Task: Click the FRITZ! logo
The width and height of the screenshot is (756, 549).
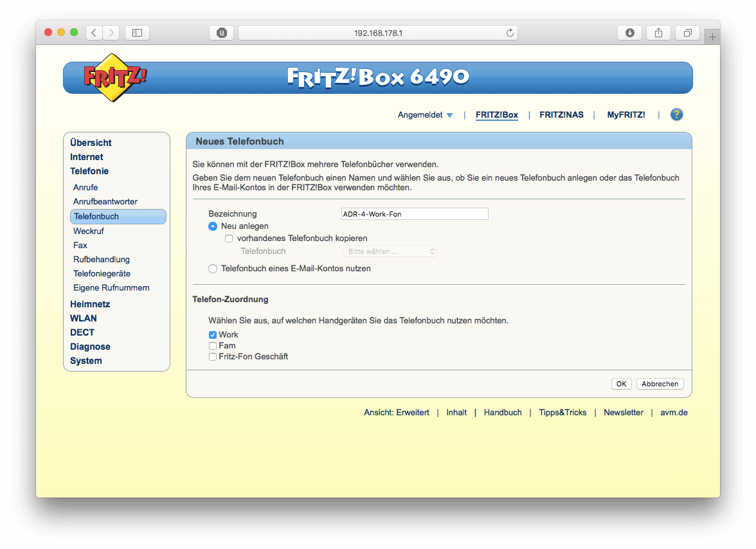Action: (x=114, y=78)
